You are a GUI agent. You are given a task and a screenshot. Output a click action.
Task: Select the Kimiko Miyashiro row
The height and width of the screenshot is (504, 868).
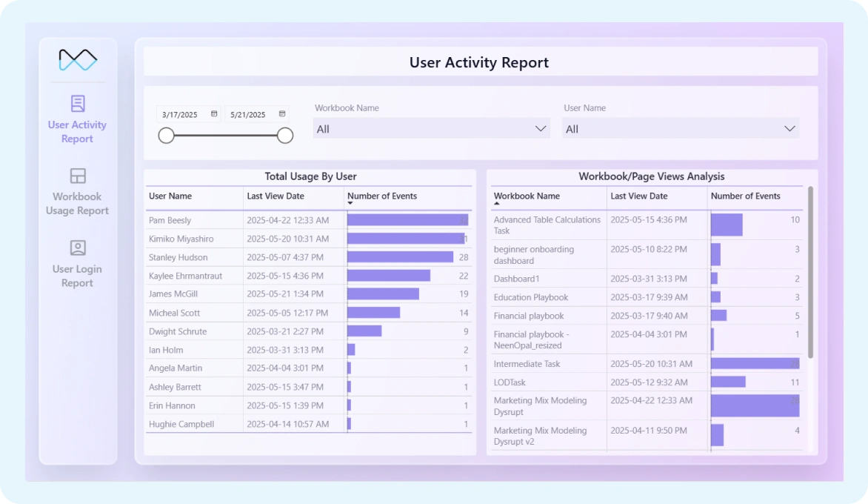[308, 239]
